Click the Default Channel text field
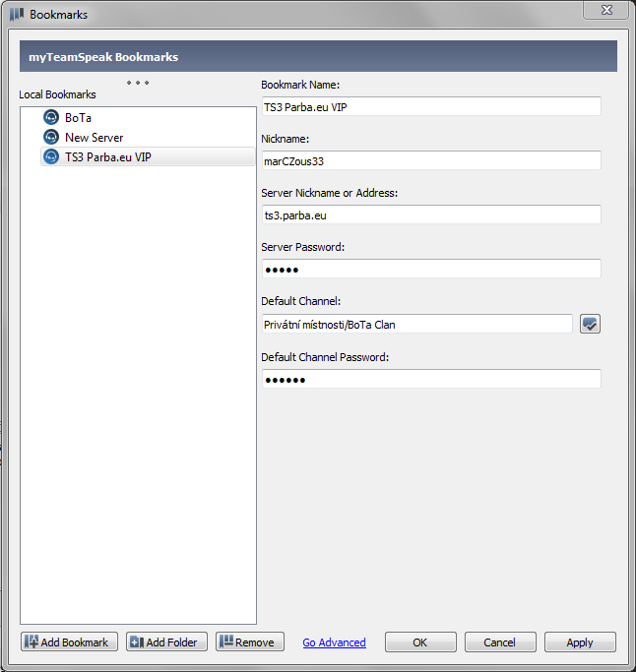Image resolution: width=636 pixels, height=672 pixels. pyautogui.click(x=416, y=324)
